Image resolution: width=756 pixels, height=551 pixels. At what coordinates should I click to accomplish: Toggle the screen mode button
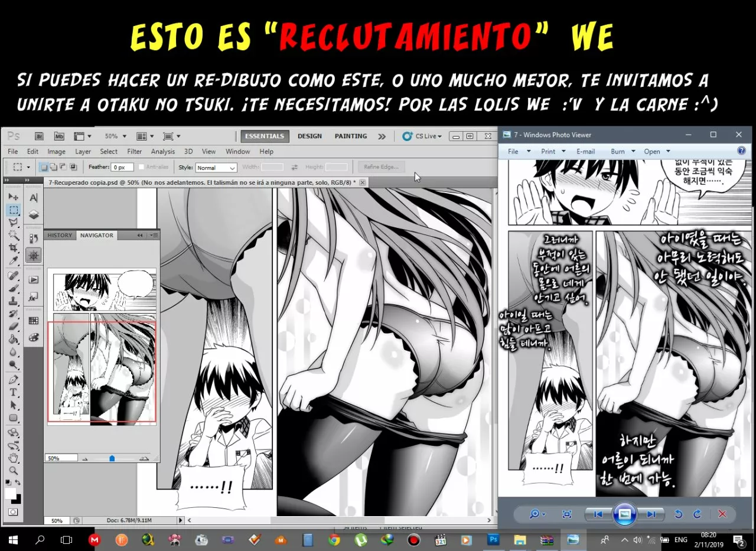tap(168, 136)
